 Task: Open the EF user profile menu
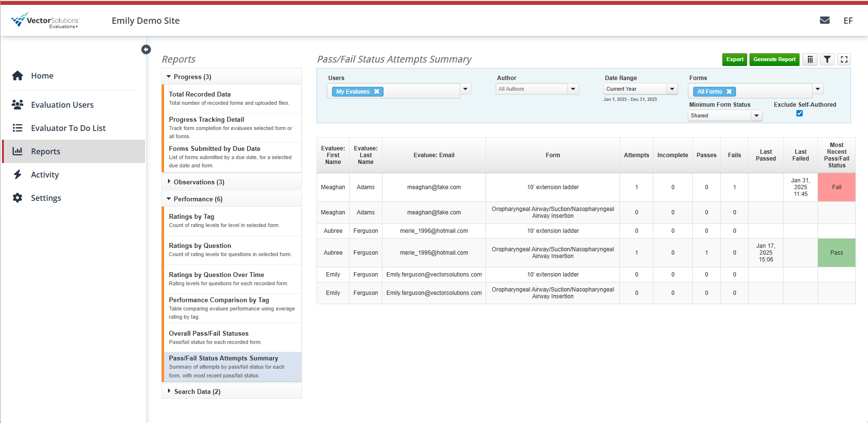[848, 21]
